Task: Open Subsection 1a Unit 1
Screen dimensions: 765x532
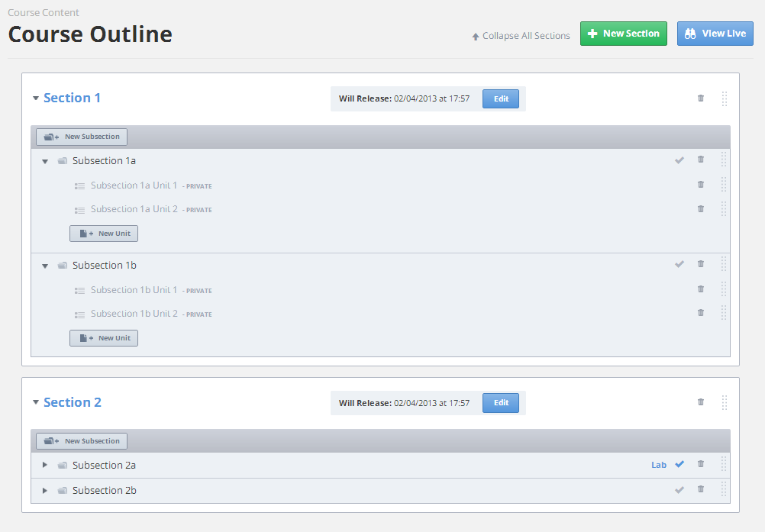Action: pos(134,185)
